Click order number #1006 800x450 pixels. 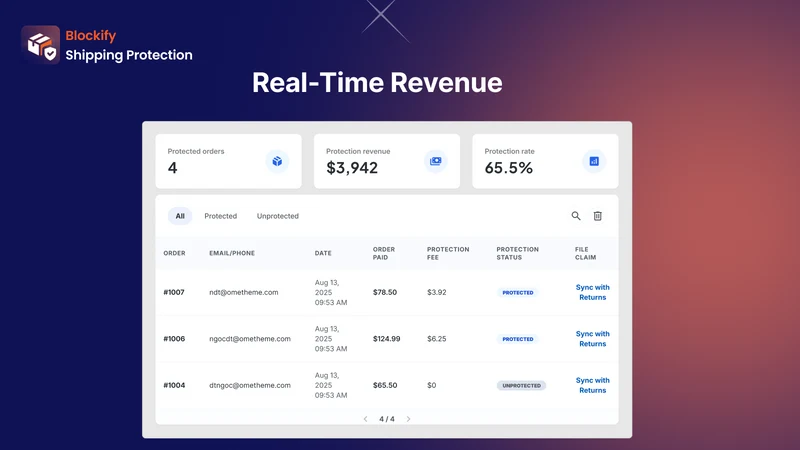[x=174, y=339]
